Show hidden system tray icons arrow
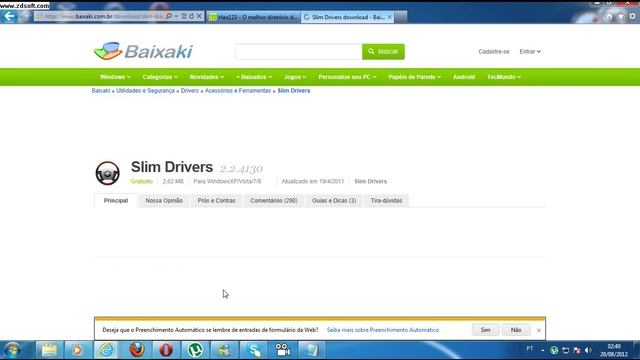The height and width of the screenshot is (360, 640). 542,350
